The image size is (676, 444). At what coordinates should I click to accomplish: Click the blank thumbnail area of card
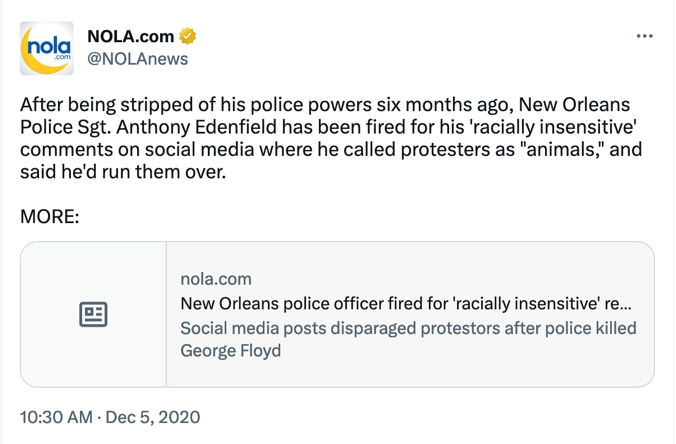click(x=93, y=314)
